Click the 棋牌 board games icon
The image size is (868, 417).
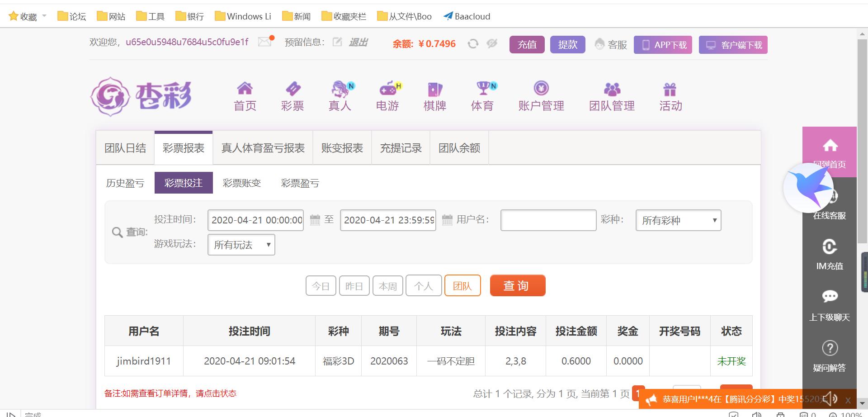click(x=434, y=90)
